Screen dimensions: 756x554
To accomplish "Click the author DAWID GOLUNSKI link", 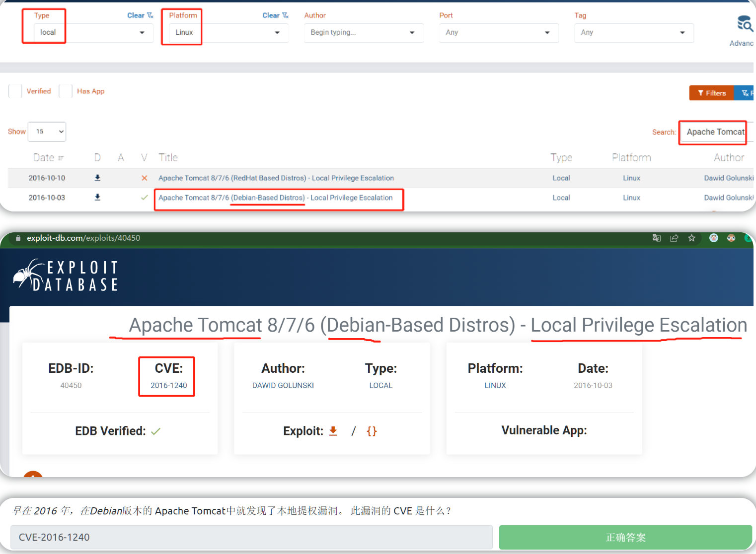I will coord(283,385).
